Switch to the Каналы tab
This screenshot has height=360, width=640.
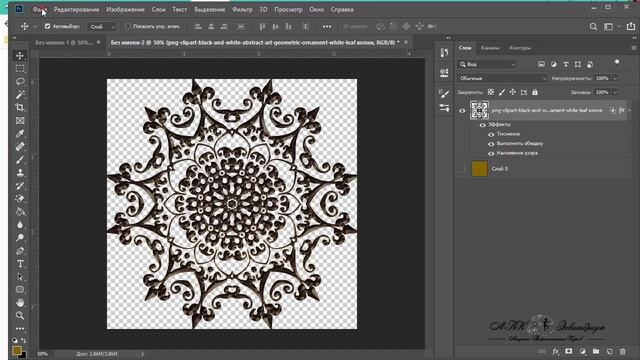[490, 48]
